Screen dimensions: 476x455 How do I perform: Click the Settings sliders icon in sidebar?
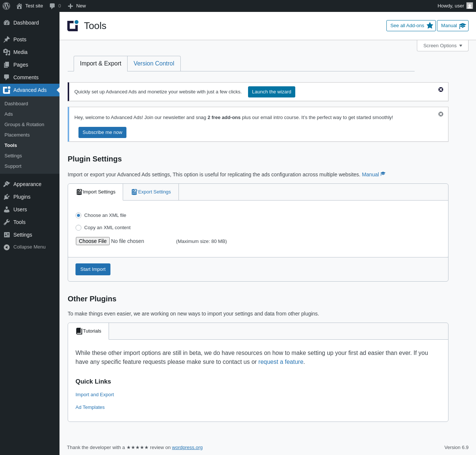(x=7, y=235)
